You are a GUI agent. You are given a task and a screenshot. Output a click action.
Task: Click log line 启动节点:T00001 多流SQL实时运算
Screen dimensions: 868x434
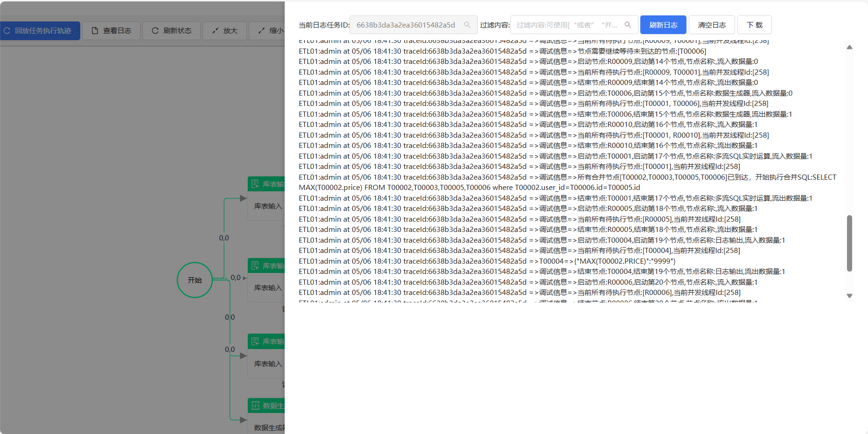(x=555, y=156)
